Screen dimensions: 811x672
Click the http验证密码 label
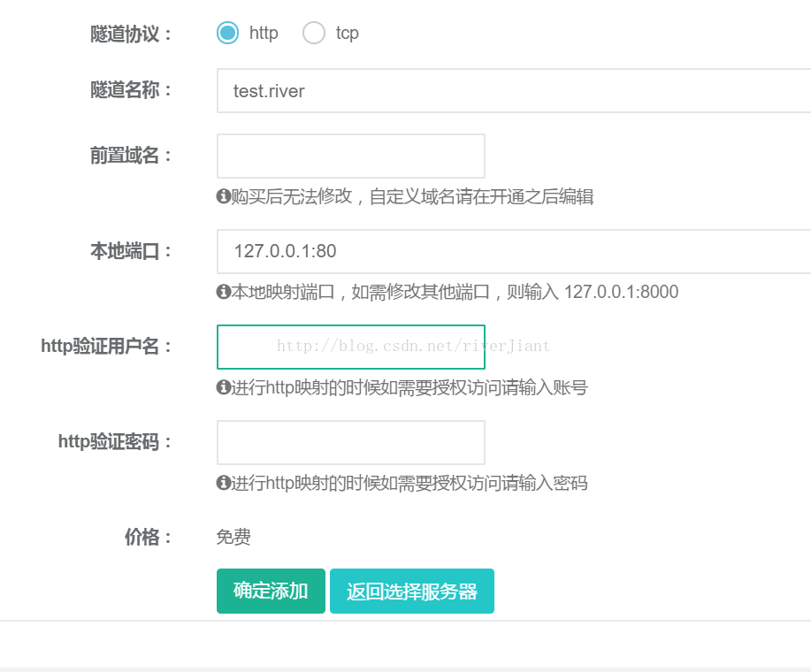(115, 442)
